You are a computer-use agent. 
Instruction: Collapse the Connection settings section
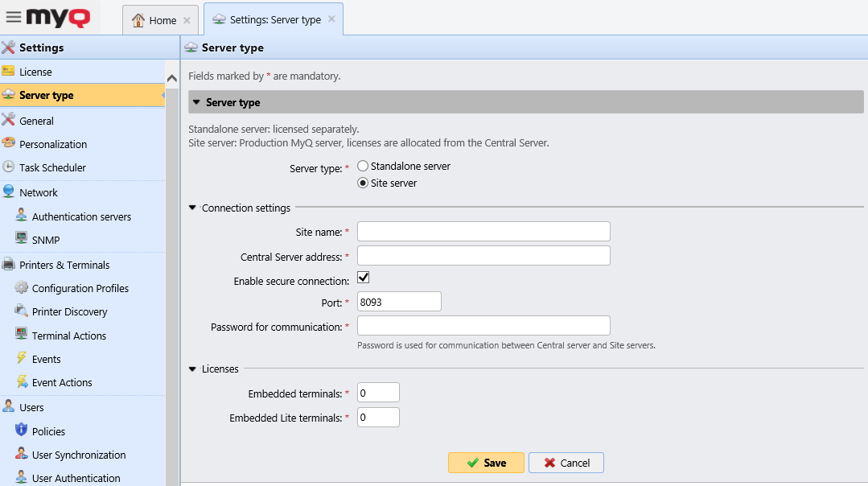click(x=192, y=208)
